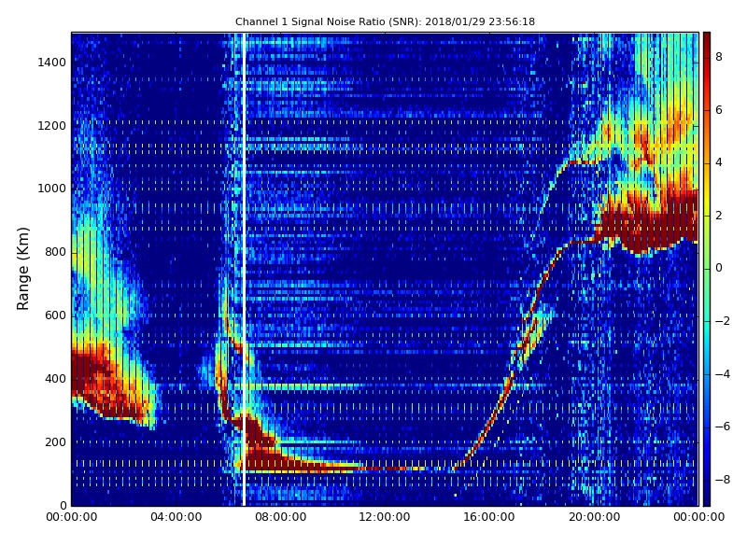
Task: Click the 1000 tick label on the range axis
Action: click(51, 189)
